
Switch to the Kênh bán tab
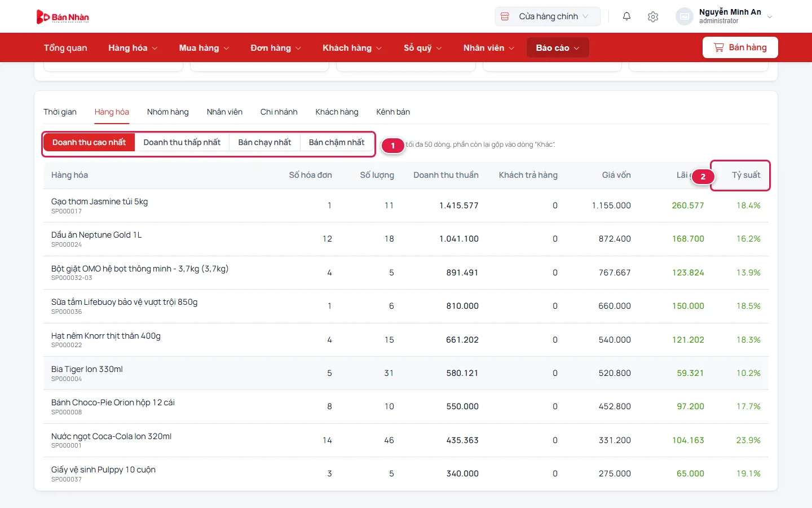click(393, 112)
